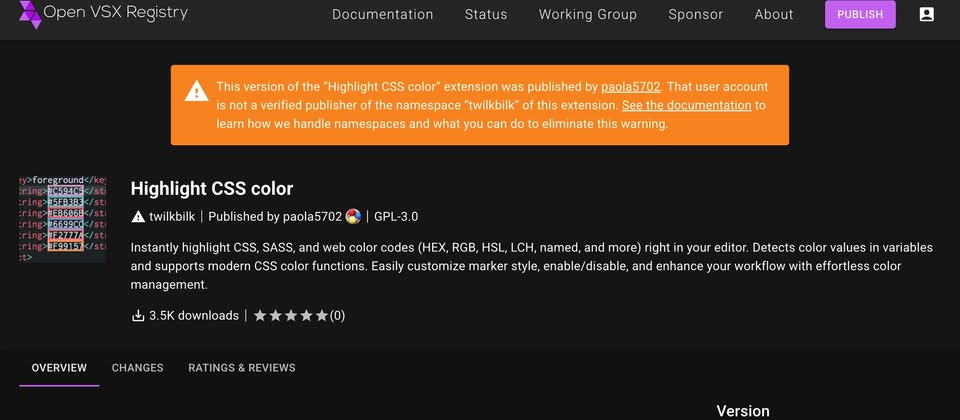Open the Highlight CSS color extension thumbnail

[62, 219]
